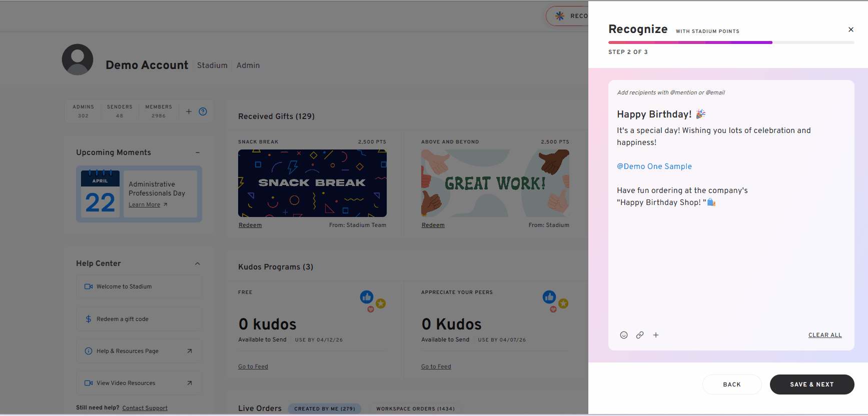Click the Demo Account profile avatar
This screenshot has width=868, height=416.
[x=78, y=59]
